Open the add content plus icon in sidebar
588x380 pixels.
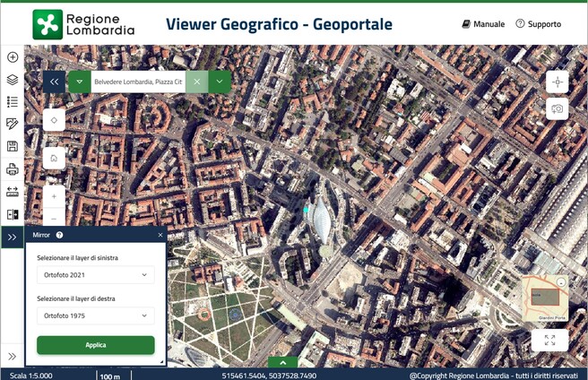coord(13,57)
